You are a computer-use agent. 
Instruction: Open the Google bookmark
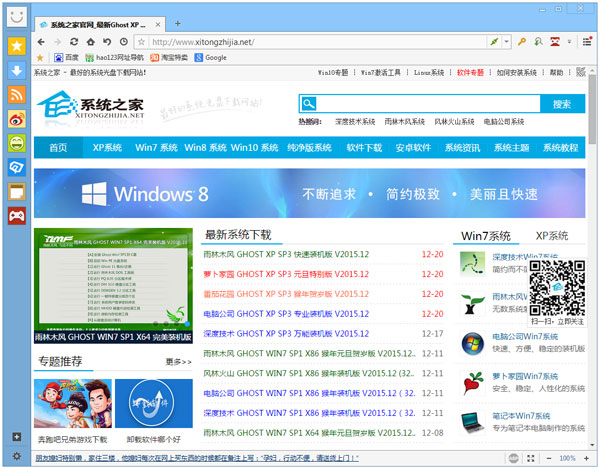210,58
